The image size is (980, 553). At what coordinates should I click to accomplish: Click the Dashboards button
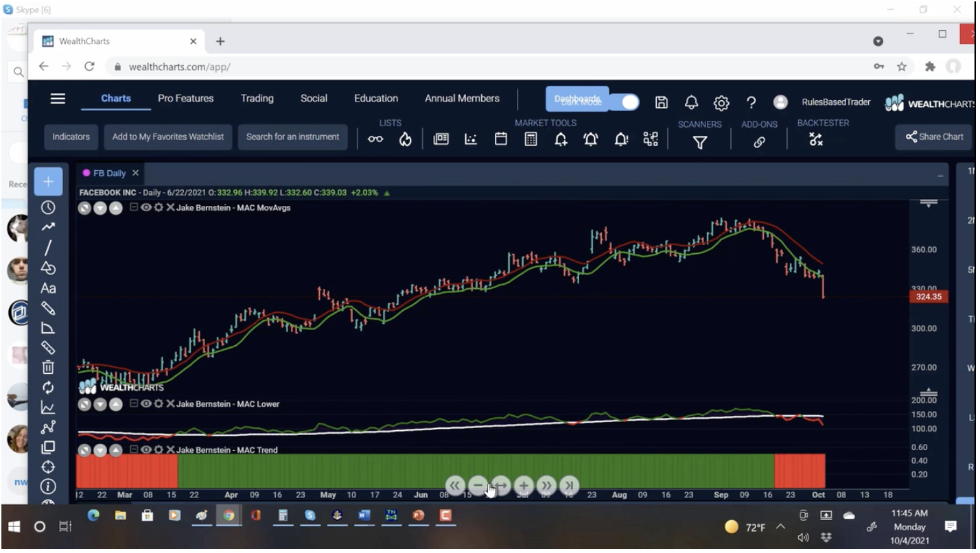point(577,99)
